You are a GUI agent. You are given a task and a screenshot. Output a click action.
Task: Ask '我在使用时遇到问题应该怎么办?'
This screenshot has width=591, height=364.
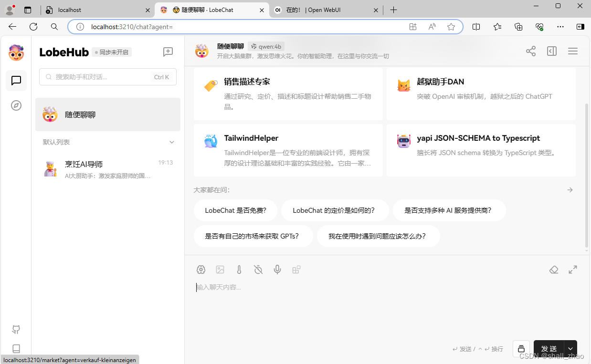(379, 236)
